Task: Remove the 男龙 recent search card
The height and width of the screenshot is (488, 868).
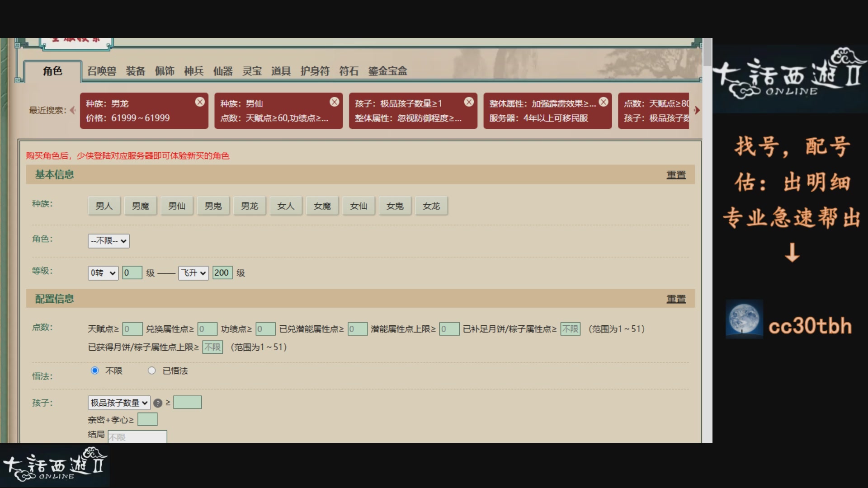Action: (200, 102)
